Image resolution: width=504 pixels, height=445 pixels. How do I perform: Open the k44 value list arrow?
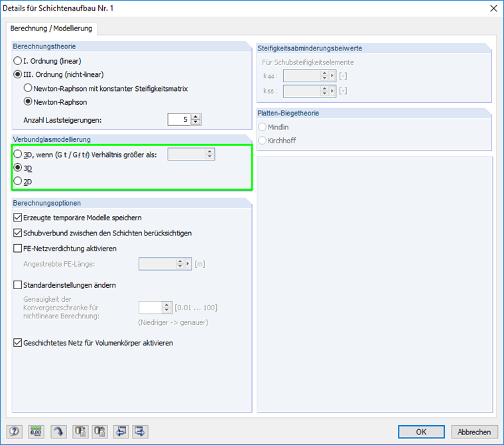pos(332,76)
